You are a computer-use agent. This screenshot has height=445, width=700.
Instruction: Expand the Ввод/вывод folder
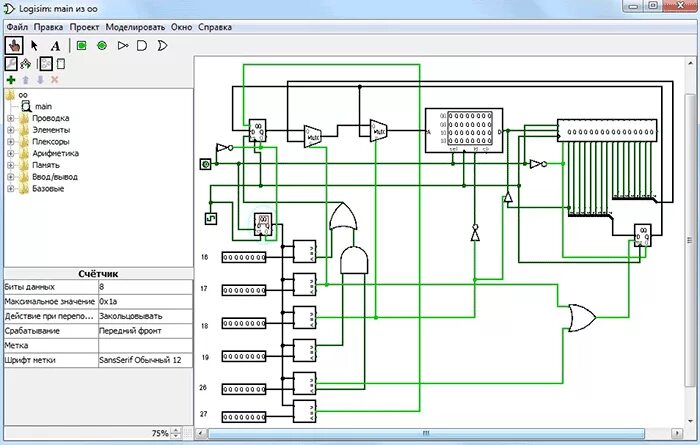tap(10, 177)
